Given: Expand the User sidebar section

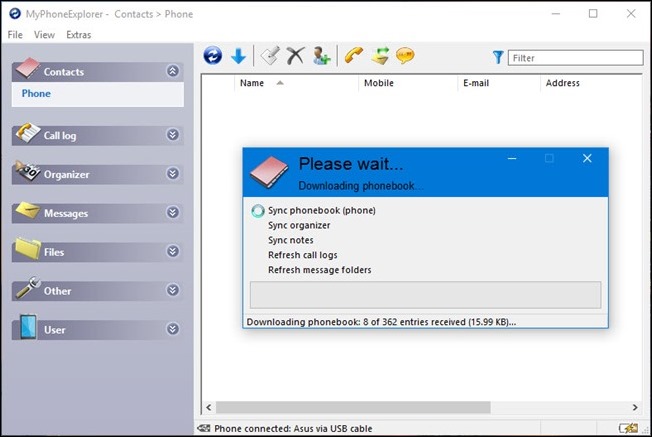Looking at the screenshot, I should coord(173,329).
